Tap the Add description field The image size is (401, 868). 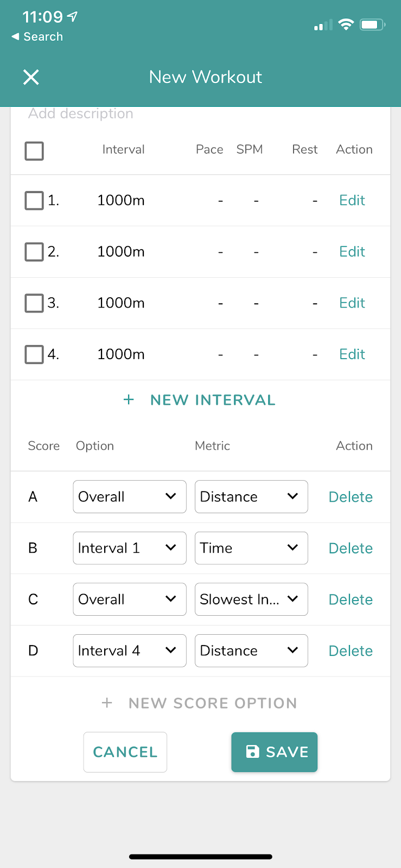pyautogui.click(x=81, y=114)
